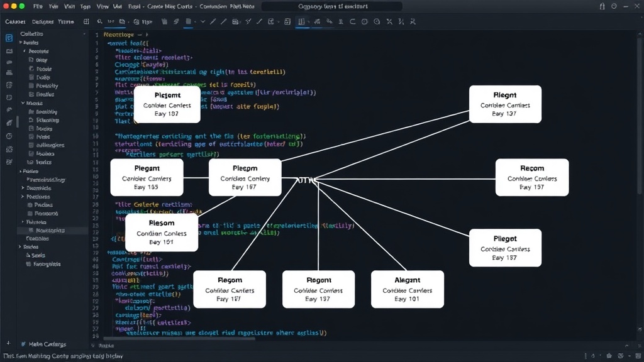Viewport: 644px width, 362px height.
Task: Click the highlighted column layout toolbar icon
Action: click(x=301, y=21)
